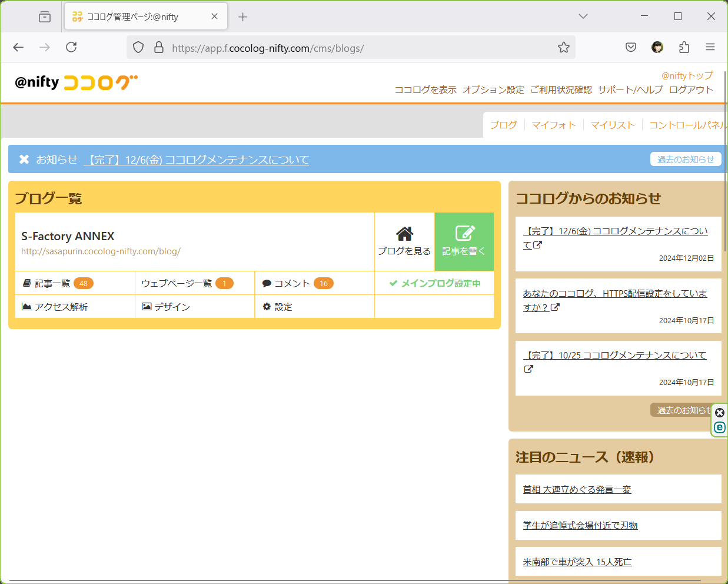Click ログアウト to sign out
Screen dimensions: 728x584
pyautogui.click(x=691, y=89)
